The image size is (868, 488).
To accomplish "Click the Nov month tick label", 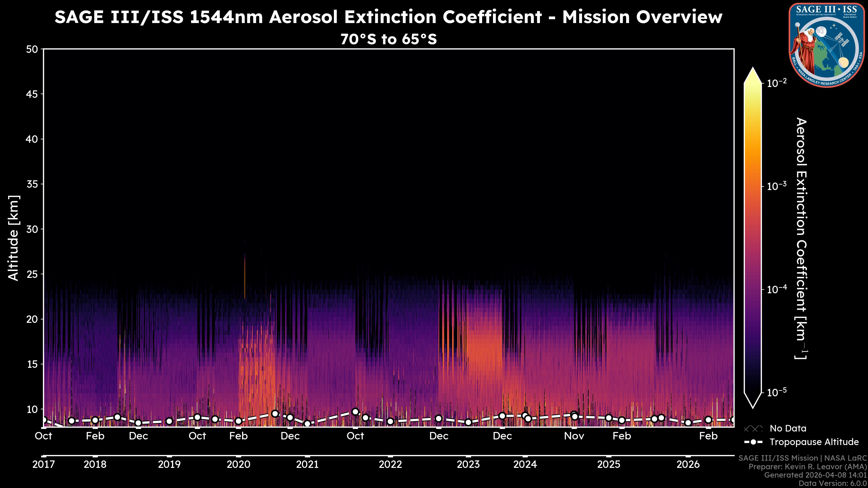I will click(574, 436).
